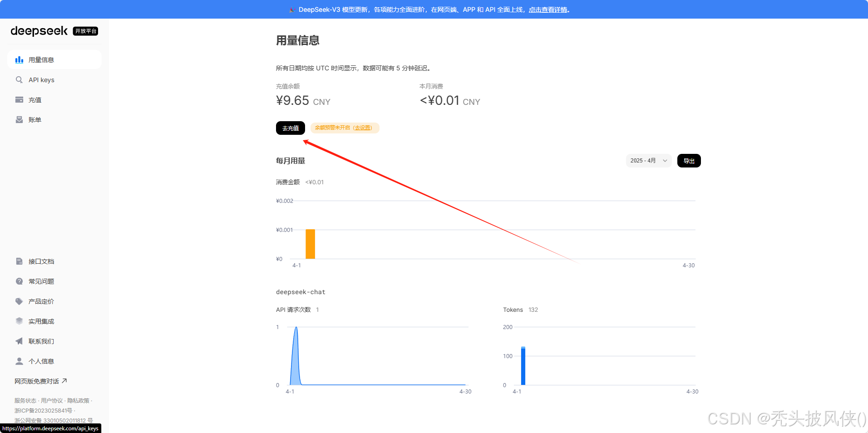
Task: Click the bar chart icon for 用量信息
Action: (x=19, y=60)
